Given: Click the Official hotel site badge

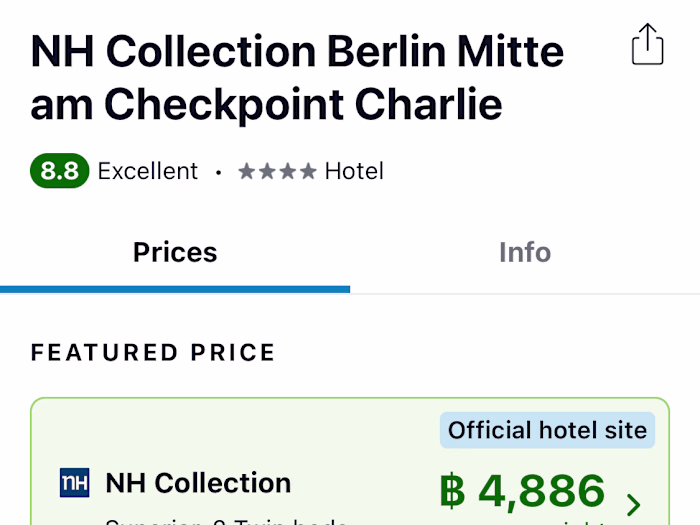Looking at the screenshot, I should pos(547,430).
